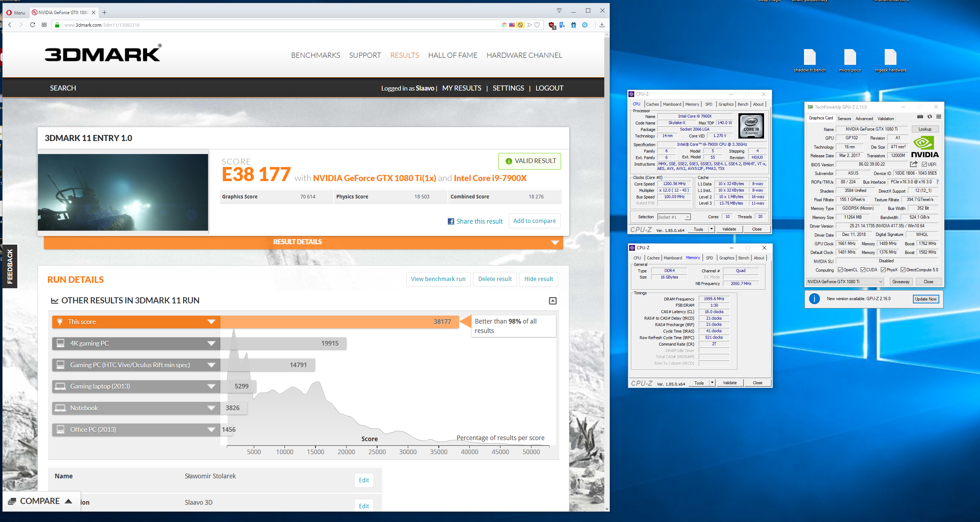
Task: Open the BENCHMARKS menu item
Action: tap(315, 55)
